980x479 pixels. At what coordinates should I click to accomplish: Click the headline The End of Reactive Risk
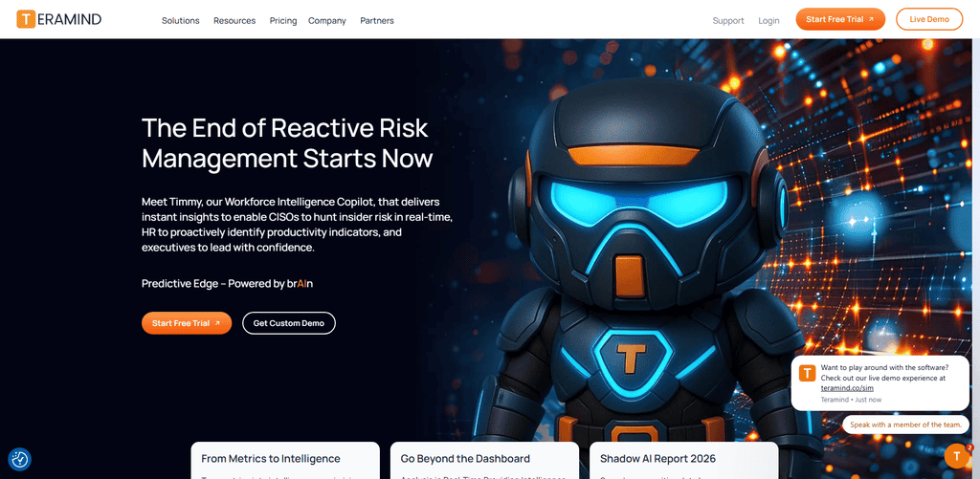click(x=287, y=143)
